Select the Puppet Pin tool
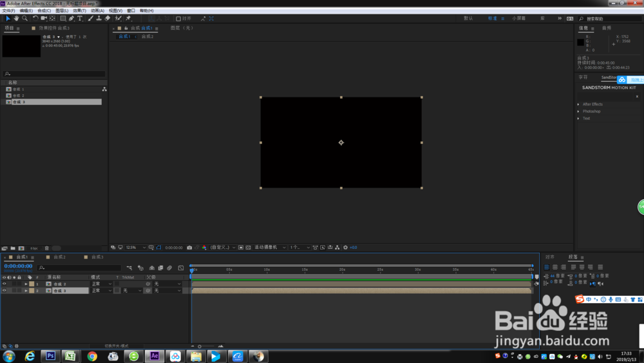The width and height of the screenshot is (644, 363). point(128,19)
